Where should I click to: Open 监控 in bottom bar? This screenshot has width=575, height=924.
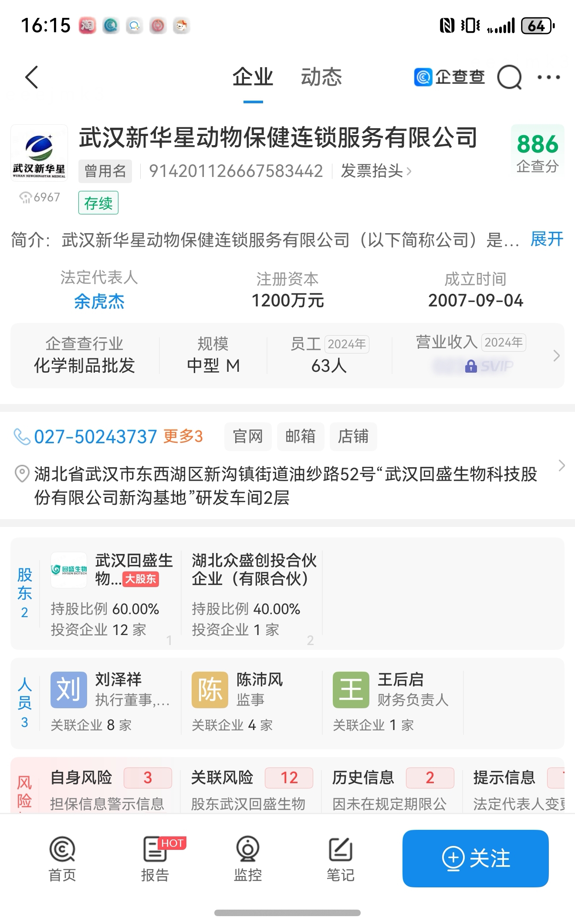[x=248, y=859]
